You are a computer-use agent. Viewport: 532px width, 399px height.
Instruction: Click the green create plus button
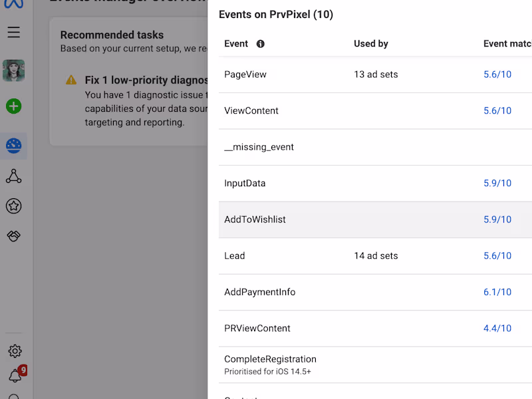tap(13, 106)
